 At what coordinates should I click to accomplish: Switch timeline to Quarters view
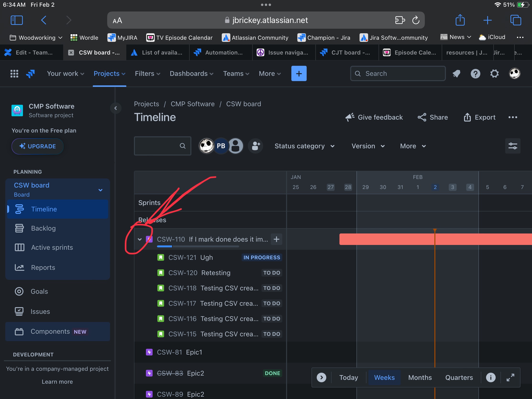459,377
